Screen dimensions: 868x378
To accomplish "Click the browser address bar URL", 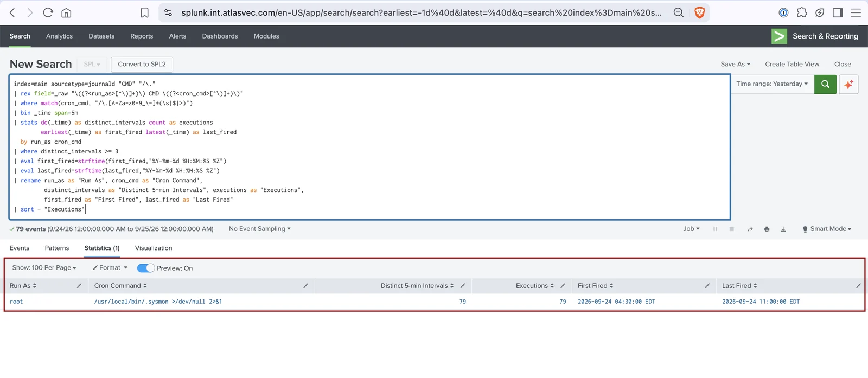I will tap(422, 12).
